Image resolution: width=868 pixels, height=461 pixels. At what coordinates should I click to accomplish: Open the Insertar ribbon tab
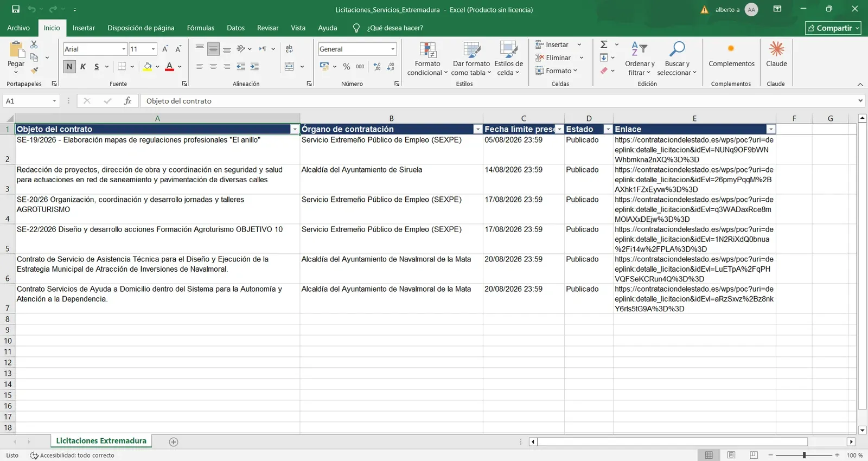(x=84, y=28)
